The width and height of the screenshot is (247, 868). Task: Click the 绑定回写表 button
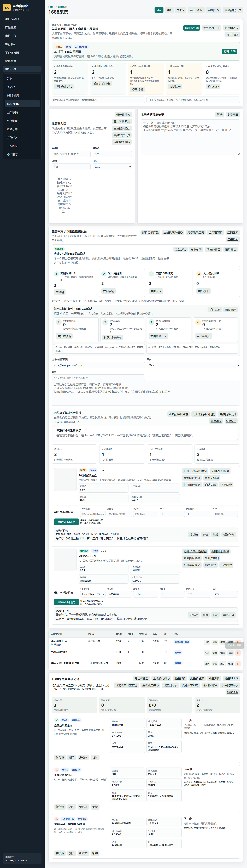tap(170, 685)
